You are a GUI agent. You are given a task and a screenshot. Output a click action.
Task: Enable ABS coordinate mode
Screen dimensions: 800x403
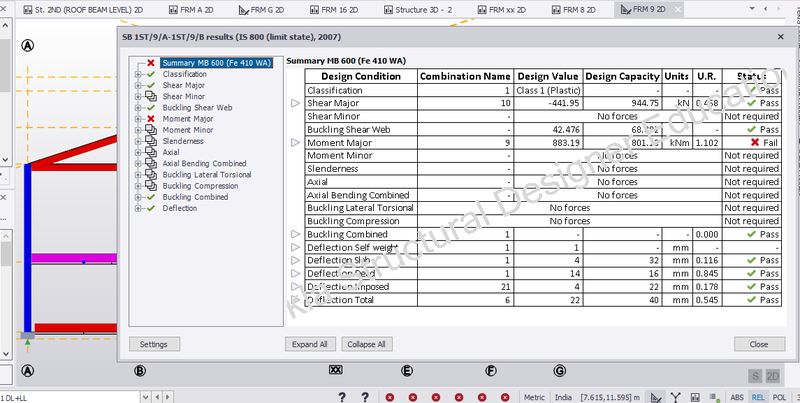(x=737, y=397)
